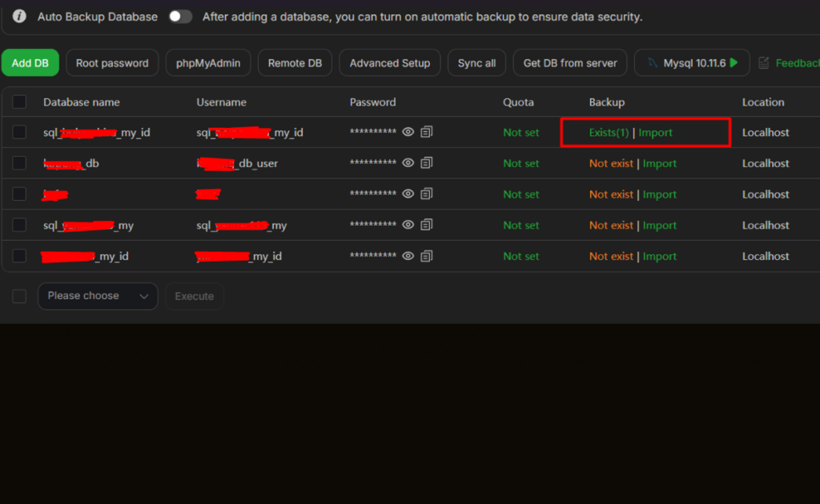Image resolution: width=820 pixels, height=504 pixels.
Task: Click Import in the last _my_id row
Action: coord(660,257)
